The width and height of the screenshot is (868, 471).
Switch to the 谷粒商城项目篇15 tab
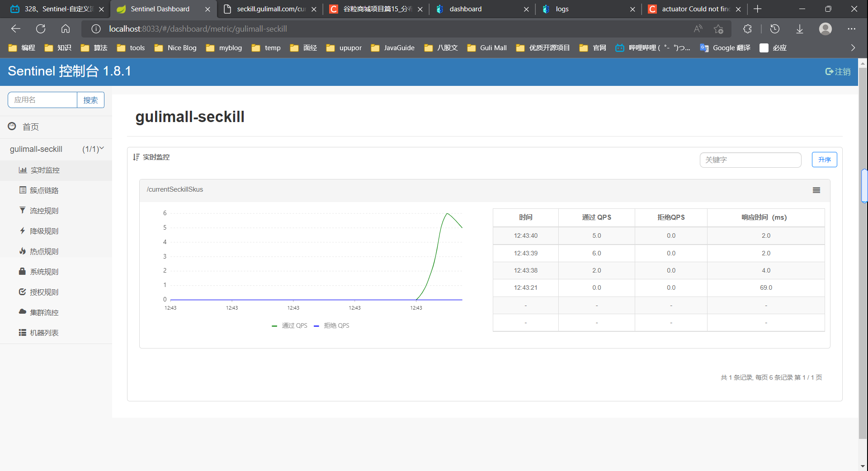(x=377, y=9)
